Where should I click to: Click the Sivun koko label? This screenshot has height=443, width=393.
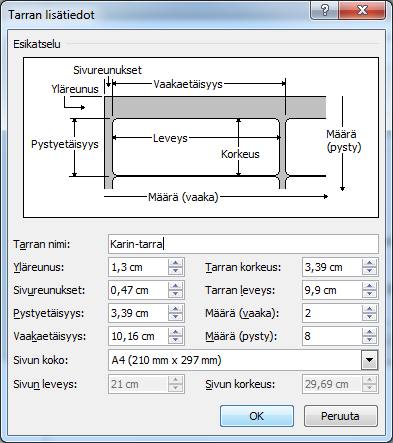pyautogui.click(x=40, y=360)
